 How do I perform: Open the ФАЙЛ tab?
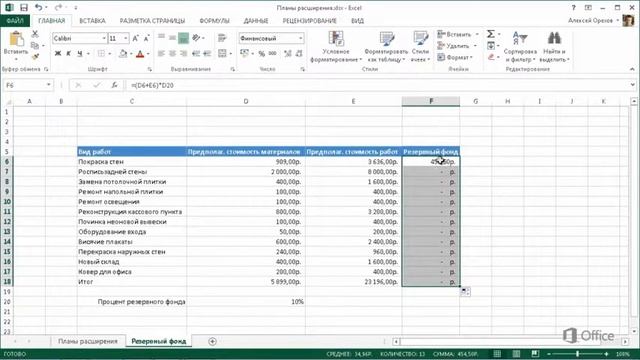(15, 20)
